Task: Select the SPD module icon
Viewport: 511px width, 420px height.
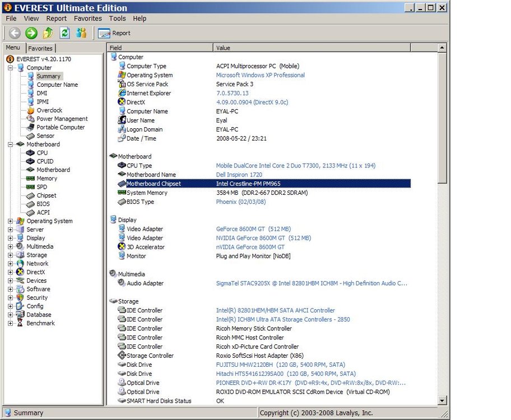Action: [x=30, y=186]
